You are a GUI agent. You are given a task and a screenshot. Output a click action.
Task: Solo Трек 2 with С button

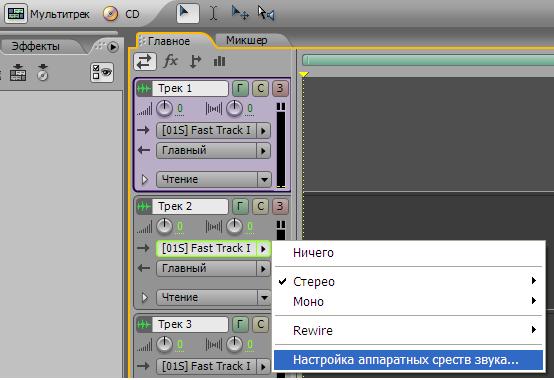tap(260, 206)
